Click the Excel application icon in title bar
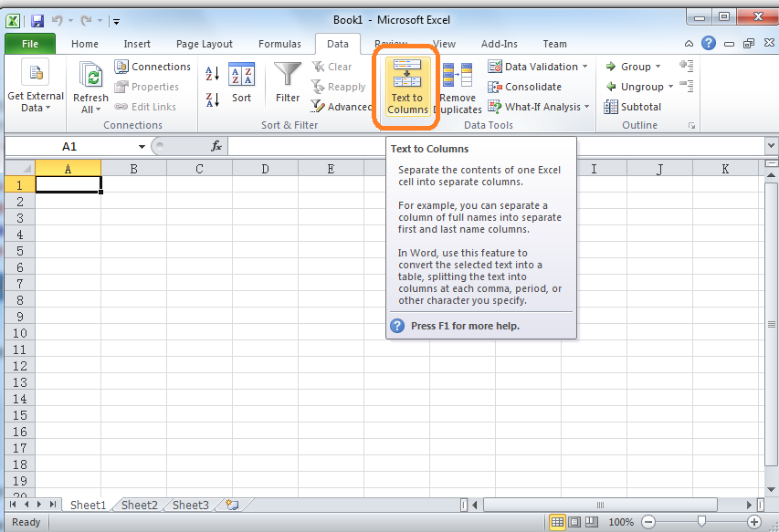This screenshot has width=779, height=532. pyautogui.click(x=13, y=21)
